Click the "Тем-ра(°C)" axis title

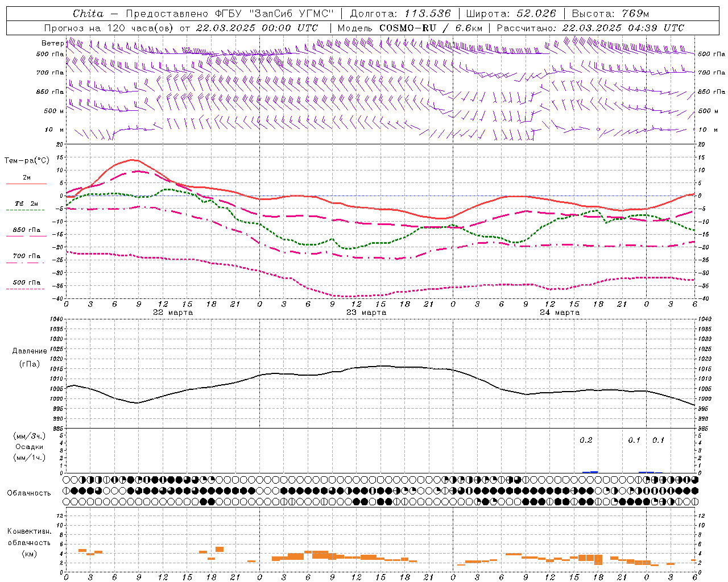[27, 161]
